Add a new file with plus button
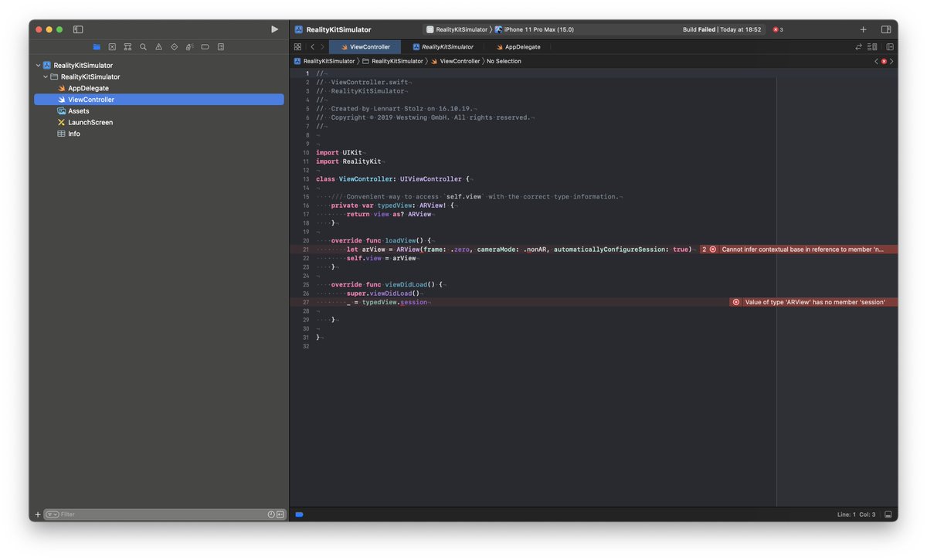The width and height of the screenshot is (927, 560). (37, 514)
